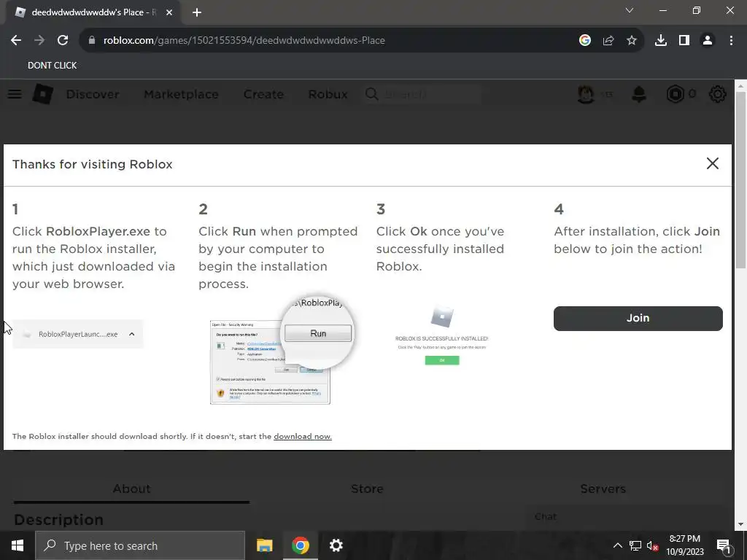Image resolution: width=747 pixels, height=560 pixels.
Task: Click the share page icon in the address bar
Action: (608, 41)
